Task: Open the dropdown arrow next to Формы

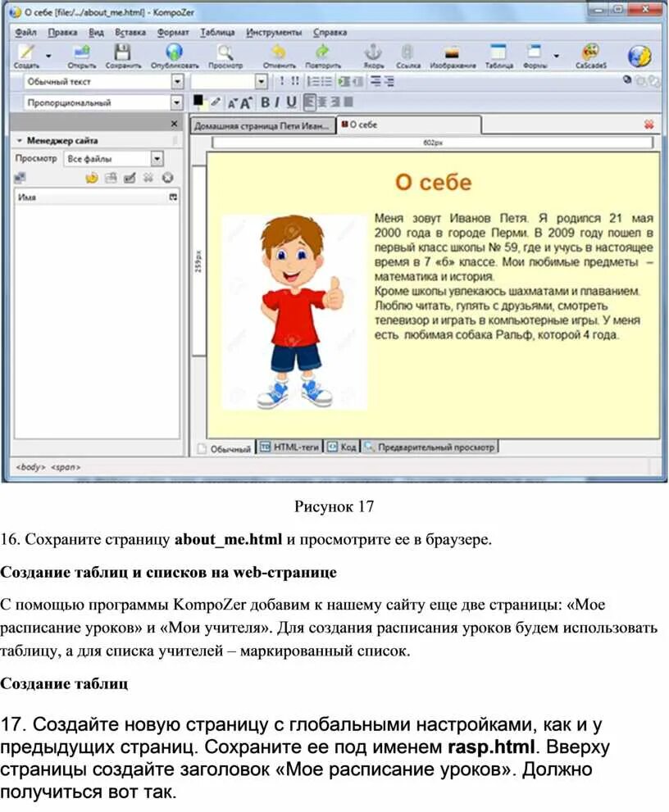Action: tap(556, 56)
